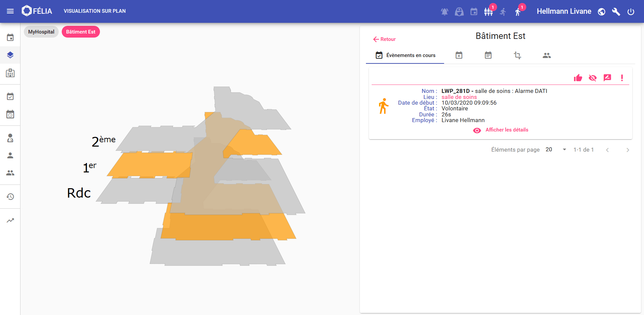Image resolution: width=644 pixels, height=315 pixels.
Task: Select the MyHospital breadcrumb chip
Action: (x=41, y=32)
